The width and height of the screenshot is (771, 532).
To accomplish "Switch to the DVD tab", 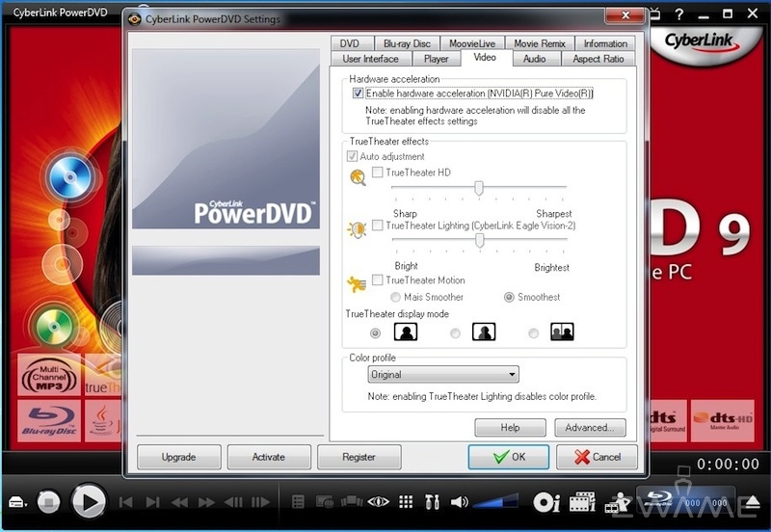I will click(350, 43).
